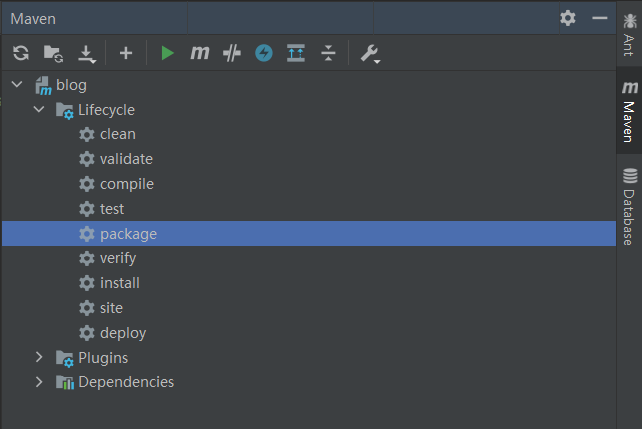The height and width of the screenshot is (429, 642).
Task: Open the Ant side tab
Action: 629,34
